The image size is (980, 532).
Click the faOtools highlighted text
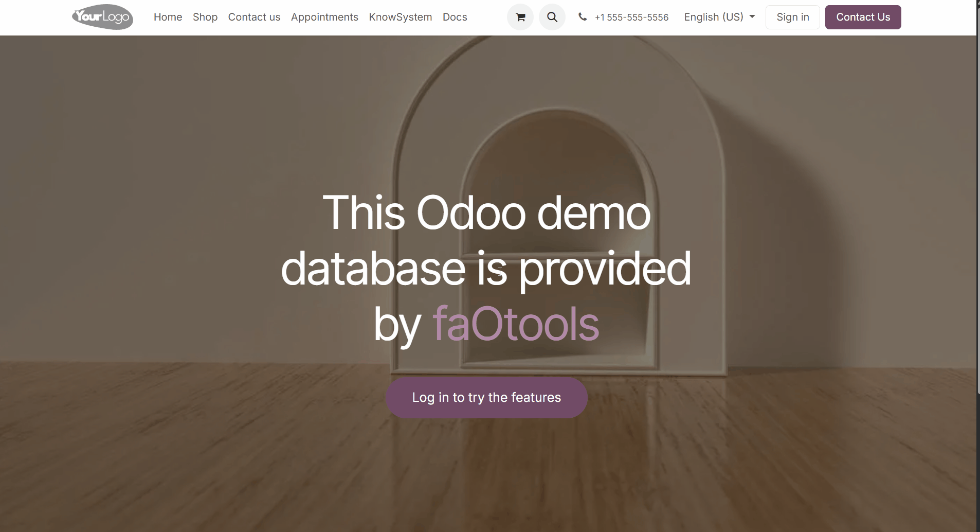coord(516,324)
